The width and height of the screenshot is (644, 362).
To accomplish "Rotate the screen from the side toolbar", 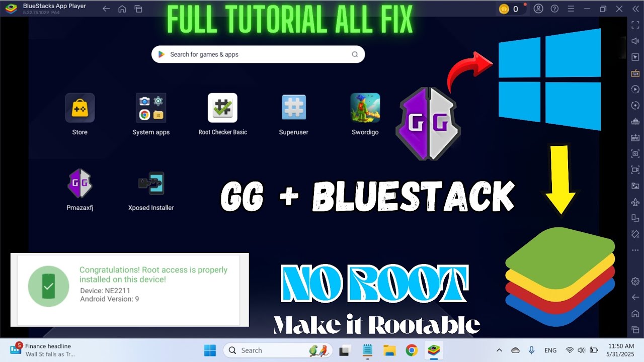I will (635, 218).
